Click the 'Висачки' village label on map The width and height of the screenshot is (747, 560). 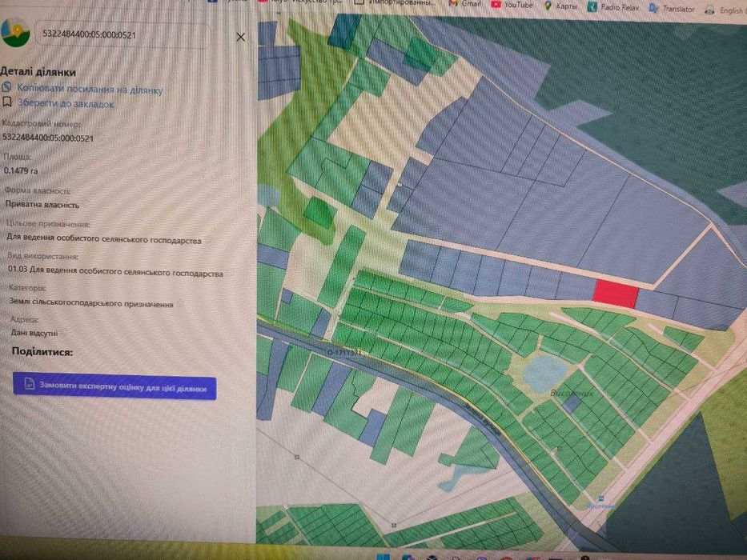(x=572, y=394)
